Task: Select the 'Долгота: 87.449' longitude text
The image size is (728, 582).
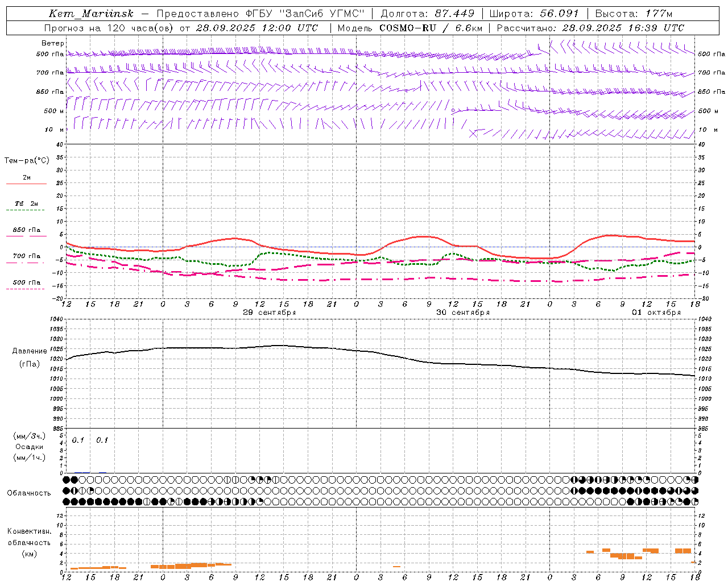Action: [x=428, y=14]
